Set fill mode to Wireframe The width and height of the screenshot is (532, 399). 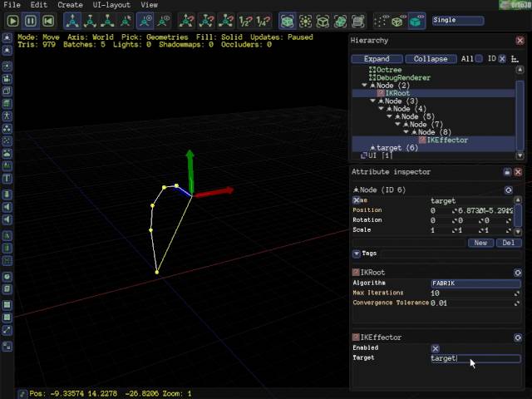[397, 21]
